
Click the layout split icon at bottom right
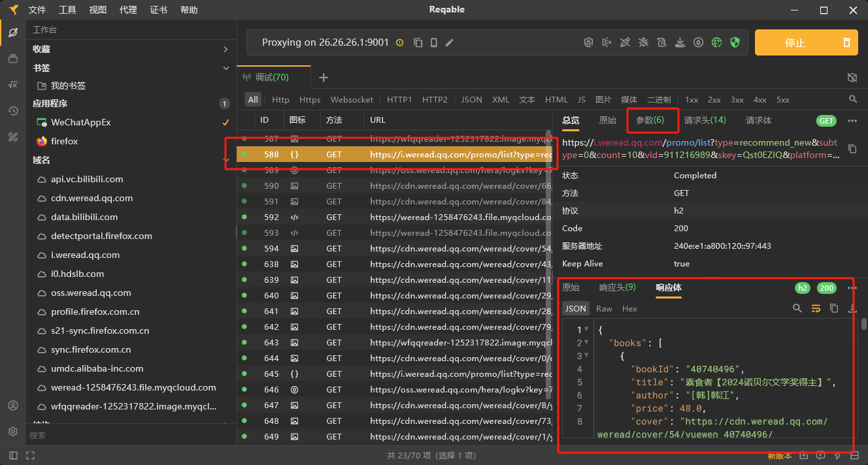[854, 455]
